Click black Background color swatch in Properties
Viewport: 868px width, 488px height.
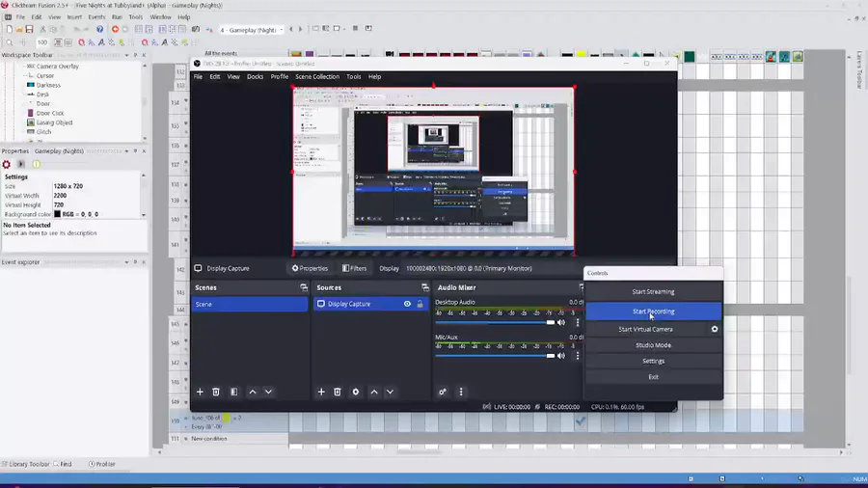click(x=57, y=214)
